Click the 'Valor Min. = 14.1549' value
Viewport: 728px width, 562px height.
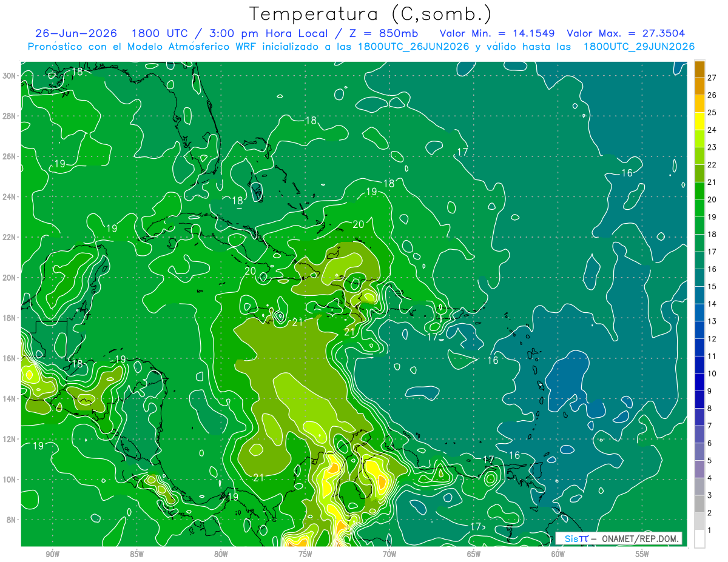497,33
